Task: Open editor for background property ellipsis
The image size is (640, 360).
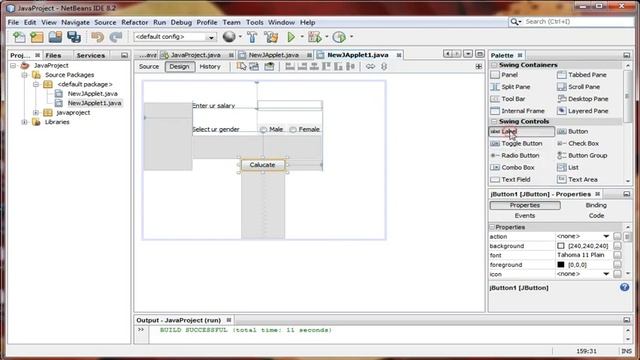Action: click(x=617, y=246)
